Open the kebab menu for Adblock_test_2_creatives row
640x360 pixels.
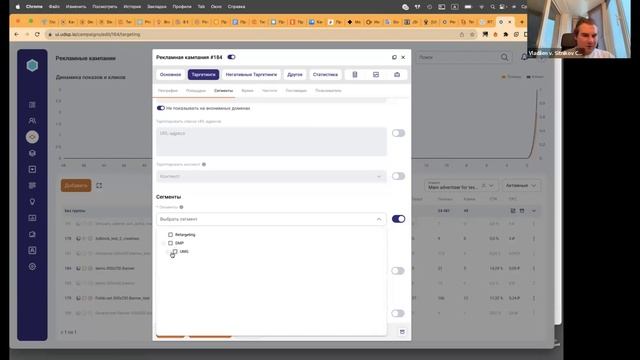[533, 238]
